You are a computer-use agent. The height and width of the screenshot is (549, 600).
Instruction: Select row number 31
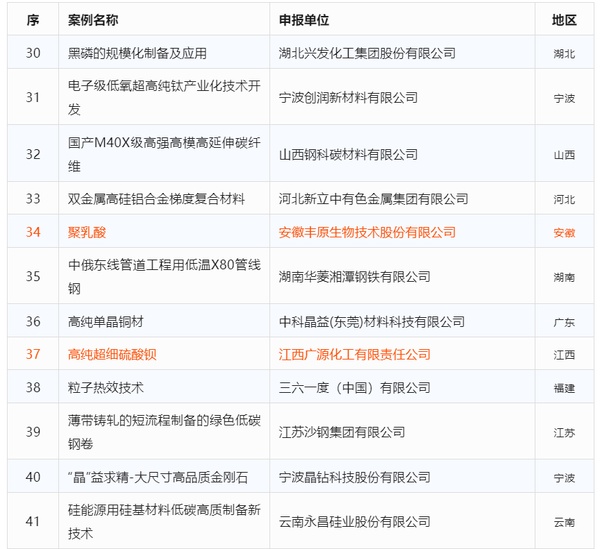click(33, 97)
